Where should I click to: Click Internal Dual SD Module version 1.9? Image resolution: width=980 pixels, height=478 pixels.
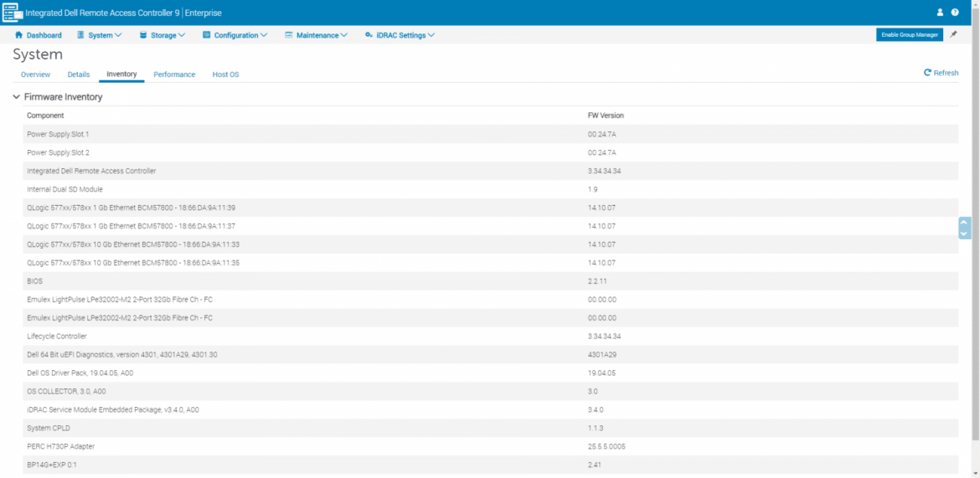592,189
